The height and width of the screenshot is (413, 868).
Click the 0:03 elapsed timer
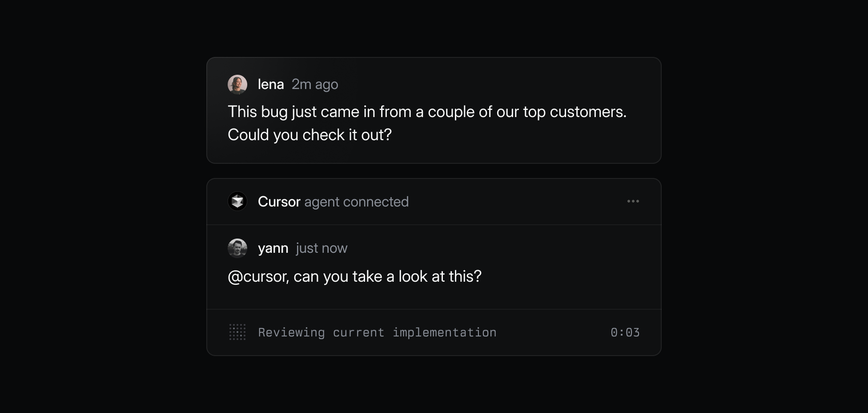pyautogui.click(x=624, y=332)
